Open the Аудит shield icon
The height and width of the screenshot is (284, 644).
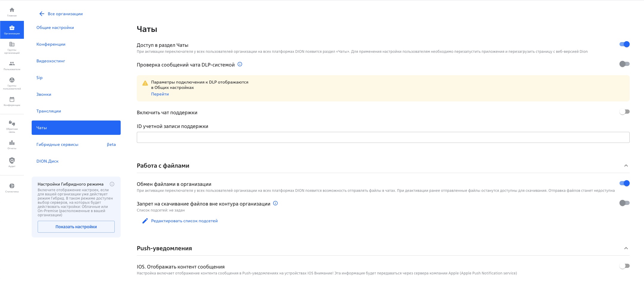pos(12,160)
